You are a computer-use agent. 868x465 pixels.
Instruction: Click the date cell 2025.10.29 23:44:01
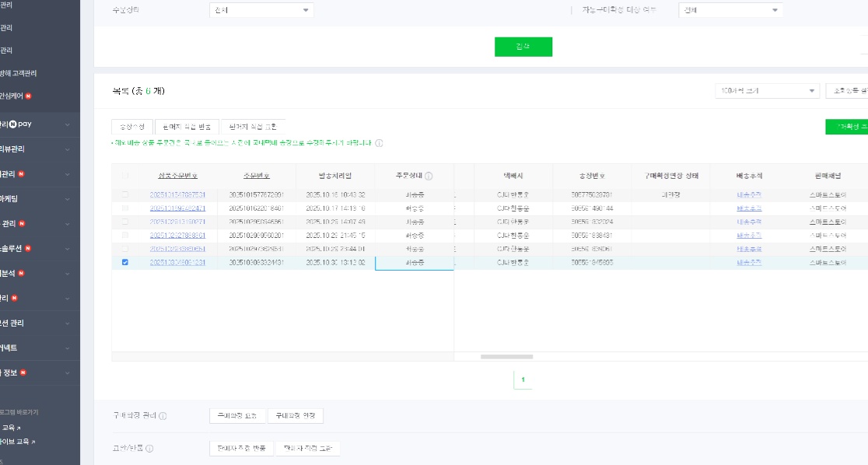click(x=335, y=249)
